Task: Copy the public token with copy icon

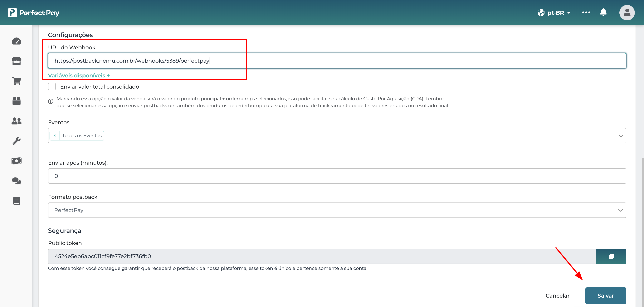Action: tap(611, 256)
